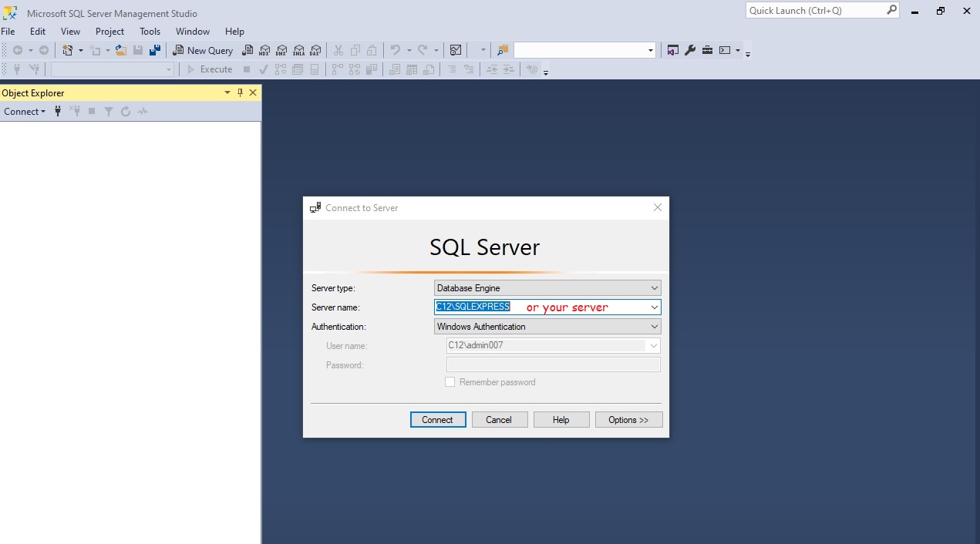Open the Server name dropdown list
This screenshot has width=980, height=544.
655,307
